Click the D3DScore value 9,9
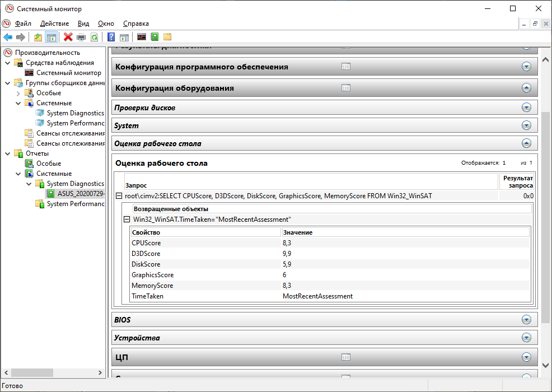Image resolution: width=552 pixels, height=392 pixels. pyautogui.click(x=287, y=254)
